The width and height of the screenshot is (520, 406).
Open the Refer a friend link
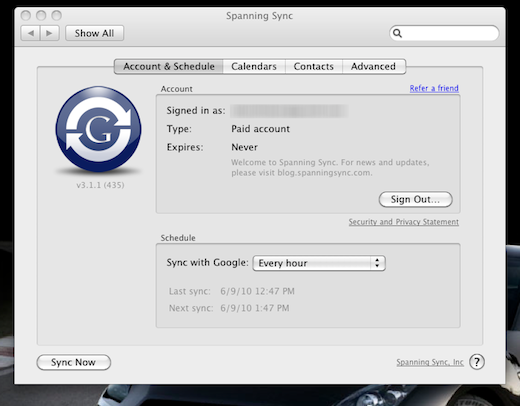[434, 88]
